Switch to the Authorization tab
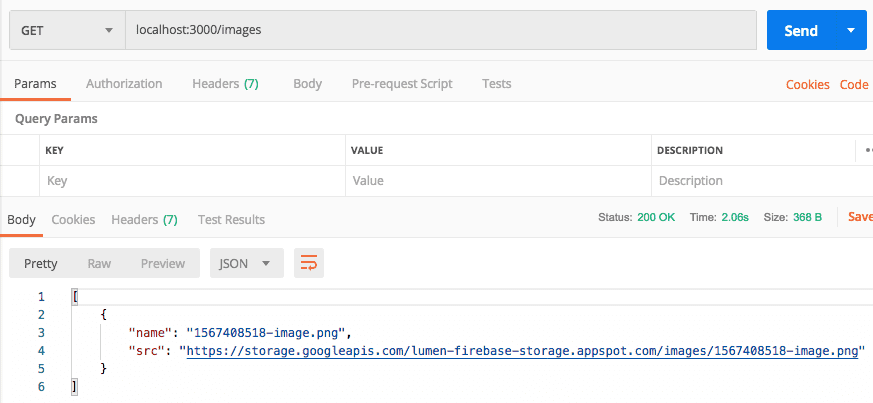The height and width of the screenshot is (403, 873). (x=124, y=84)
